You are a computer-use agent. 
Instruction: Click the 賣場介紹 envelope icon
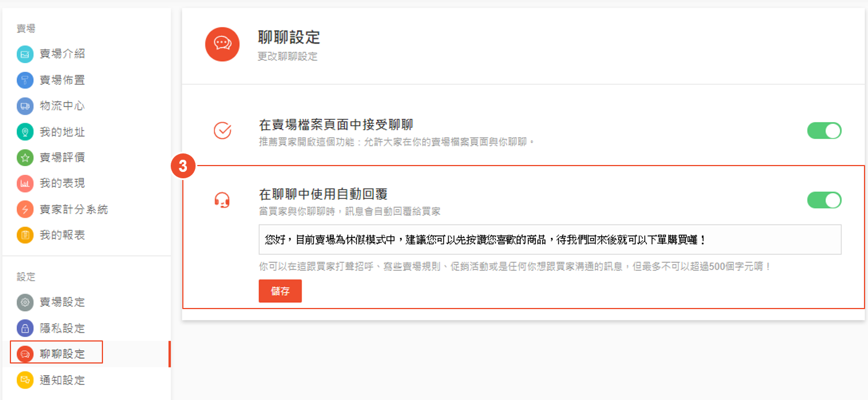coord(25,54)
